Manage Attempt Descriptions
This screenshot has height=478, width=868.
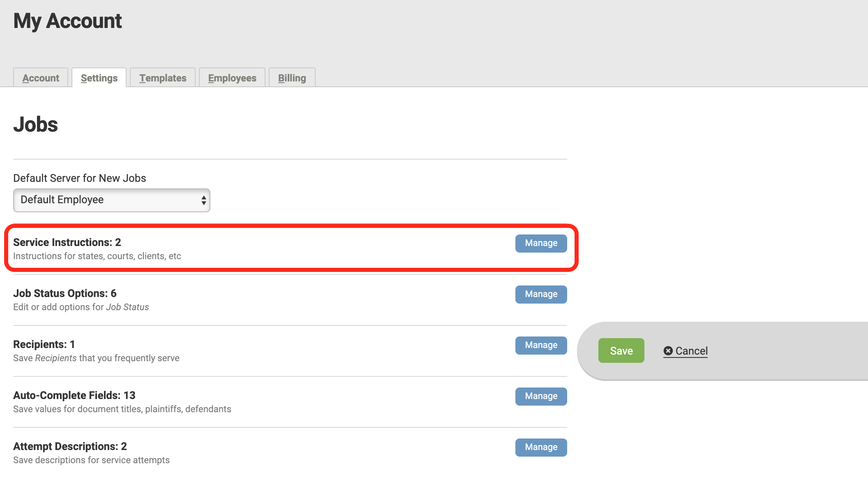tap(540, 447)
